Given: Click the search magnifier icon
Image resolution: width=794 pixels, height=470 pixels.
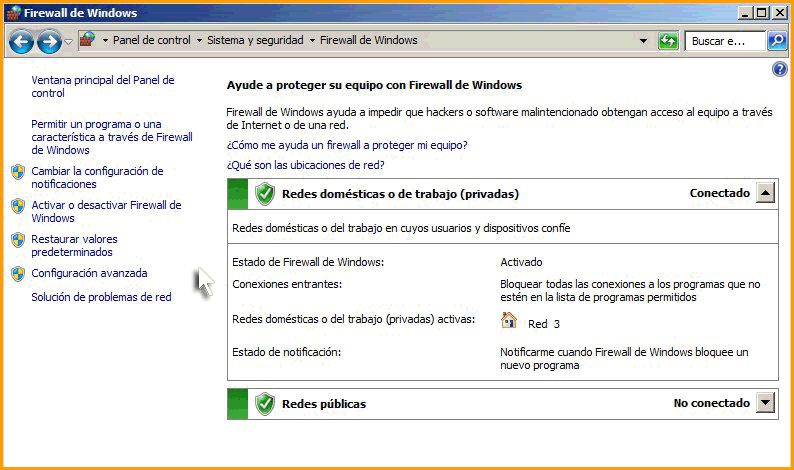Looking at the screenshot, I should 776,41.
